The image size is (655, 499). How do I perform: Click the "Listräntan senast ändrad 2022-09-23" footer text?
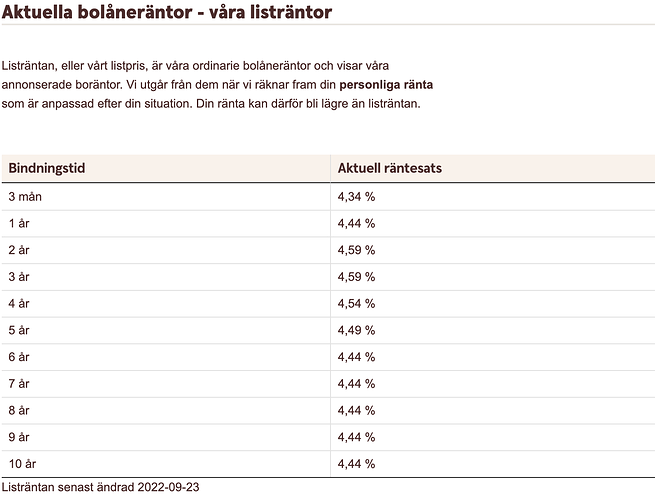[x=100, y=487]
